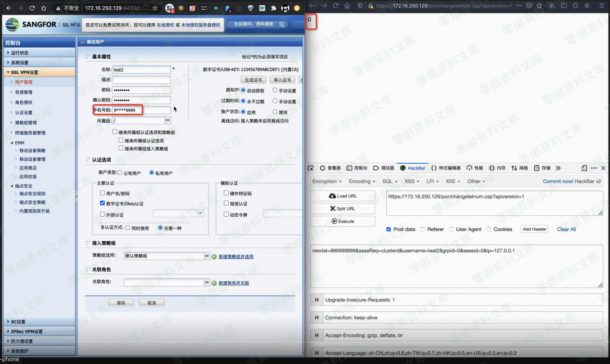Click the devtools overflow chevron icon
The height and width of the screenshot is (364, 610).
pos(558,168)
